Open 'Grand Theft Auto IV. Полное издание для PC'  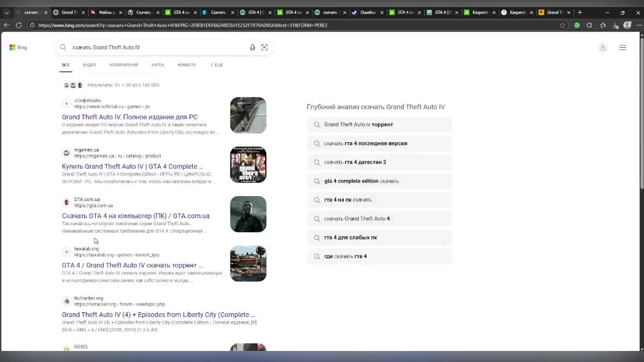coord(130,117)
